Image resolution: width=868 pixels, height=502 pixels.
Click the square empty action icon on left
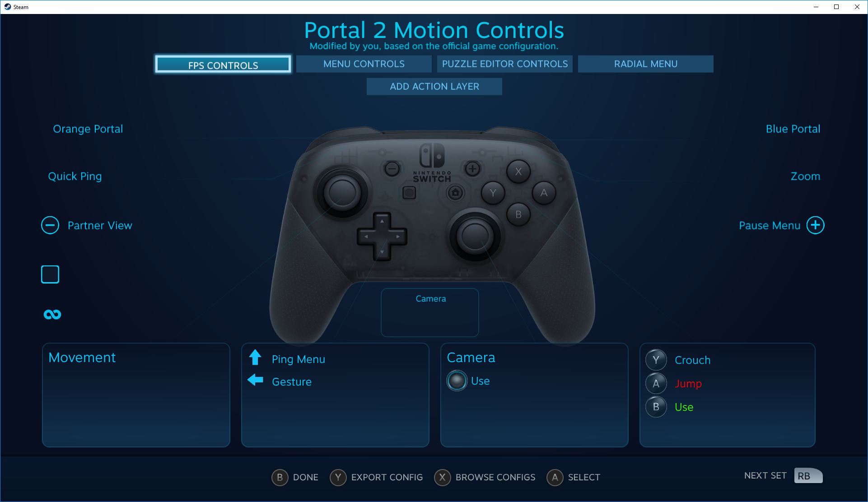[50, 274]
